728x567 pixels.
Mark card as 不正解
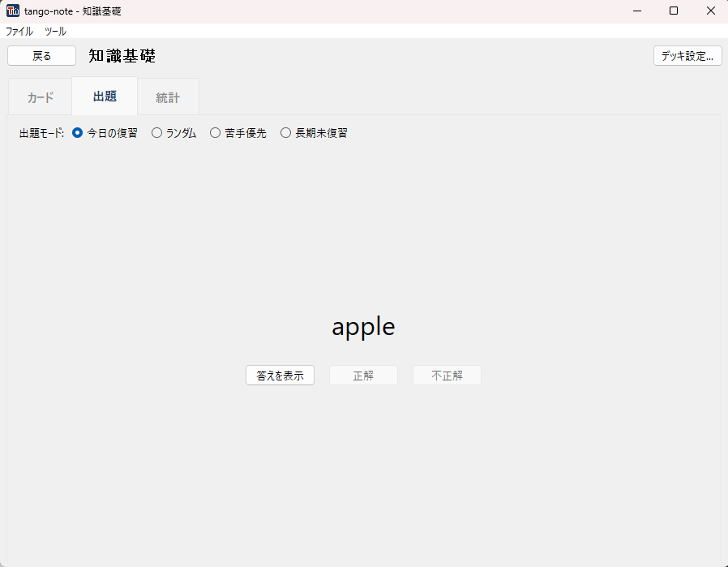(x=448, y=376)
